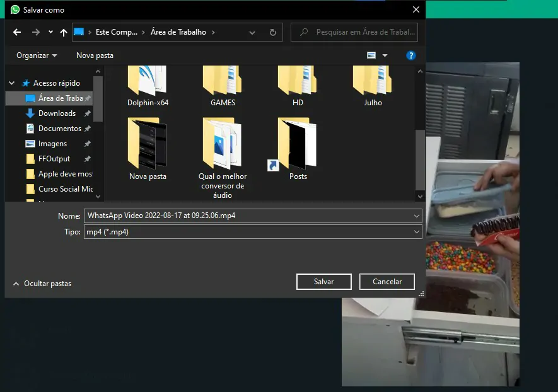Viewport: 558px width, 392px height.
Task: Go back using the left arrow
Action: 17,32
